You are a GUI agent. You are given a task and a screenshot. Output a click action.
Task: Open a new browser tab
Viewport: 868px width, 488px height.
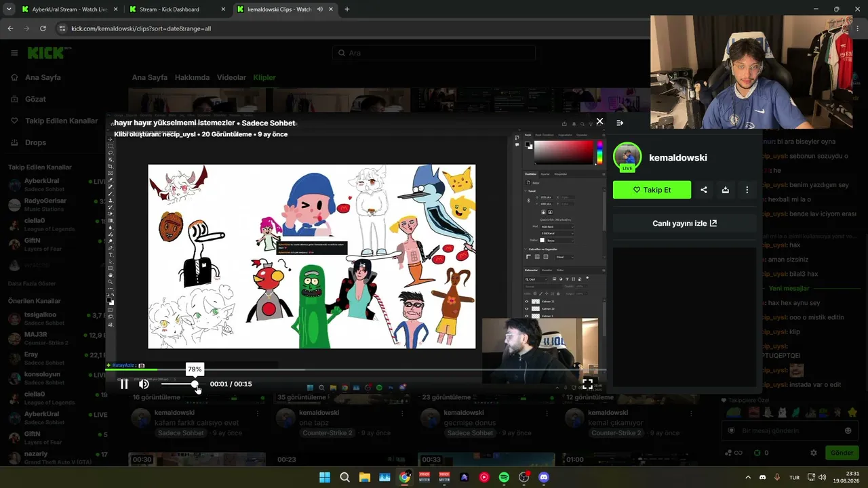[x=347, y=9]
